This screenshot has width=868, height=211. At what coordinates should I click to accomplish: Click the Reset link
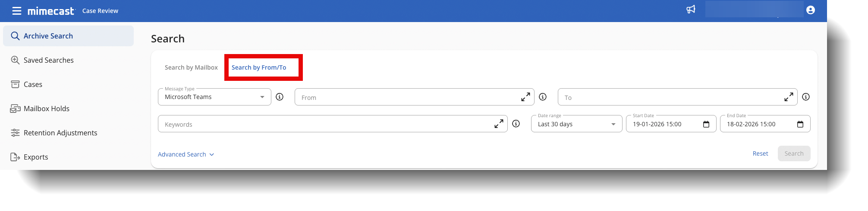click(760, 153)
